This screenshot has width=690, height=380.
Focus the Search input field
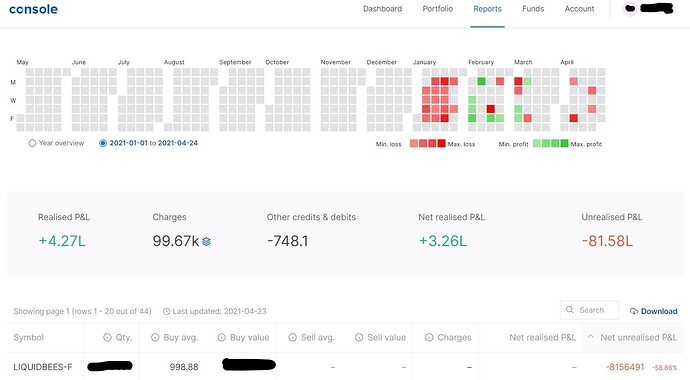tap(590, 310)
